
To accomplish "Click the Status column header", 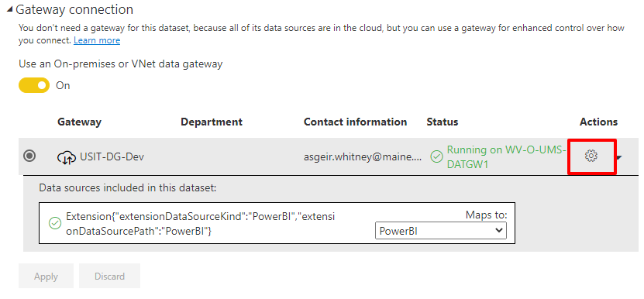I will [443, 122].
